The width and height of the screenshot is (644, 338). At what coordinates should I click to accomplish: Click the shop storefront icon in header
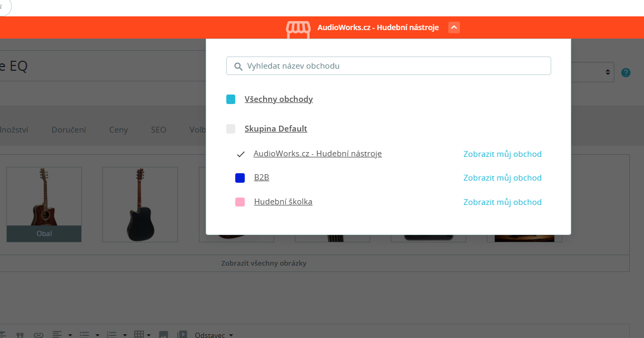pos(299,29)
